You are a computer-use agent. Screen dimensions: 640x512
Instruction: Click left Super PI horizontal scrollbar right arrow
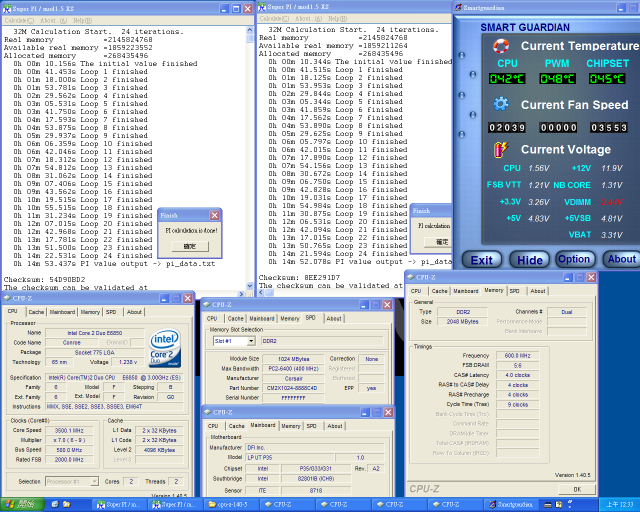241,294
